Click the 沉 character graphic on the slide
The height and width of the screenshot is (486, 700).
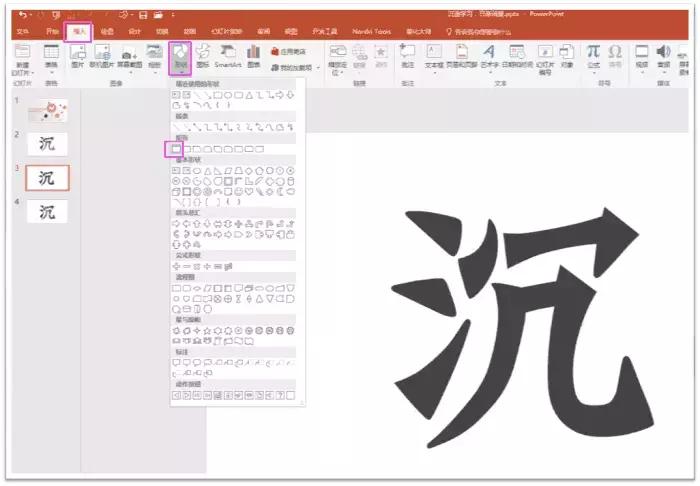[x=522, y=327]
